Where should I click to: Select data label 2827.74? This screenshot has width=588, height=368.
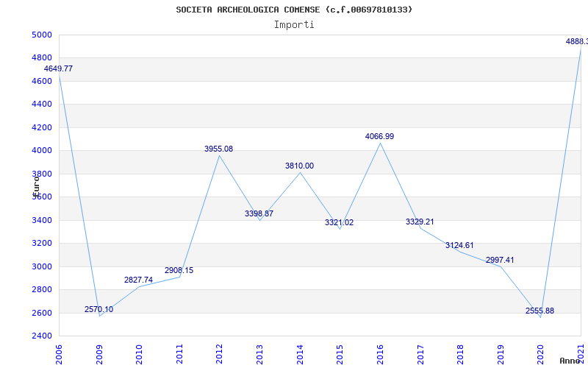tap(138, 280)
